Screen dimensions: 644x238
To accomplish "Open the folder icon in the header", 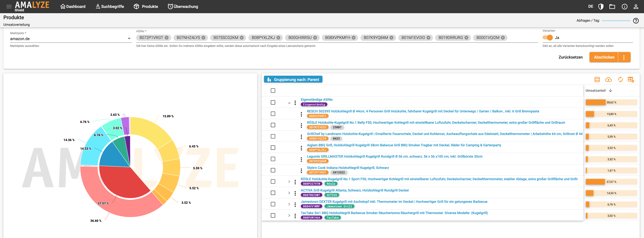I will click(612, 7).
